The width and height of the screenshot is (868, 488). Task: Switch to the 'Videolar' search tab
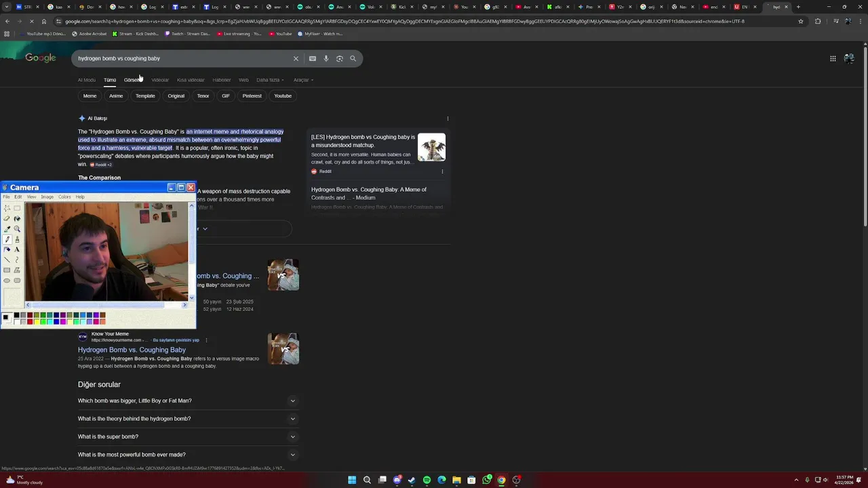click(160, 80)
